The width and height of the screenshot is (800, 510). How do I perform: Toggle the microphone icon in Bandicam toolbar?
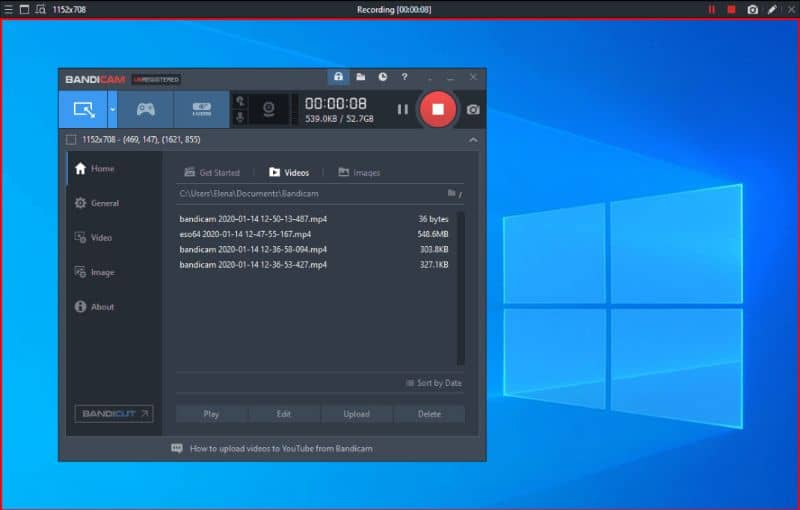pyautogui.click(x=240, y=118)
